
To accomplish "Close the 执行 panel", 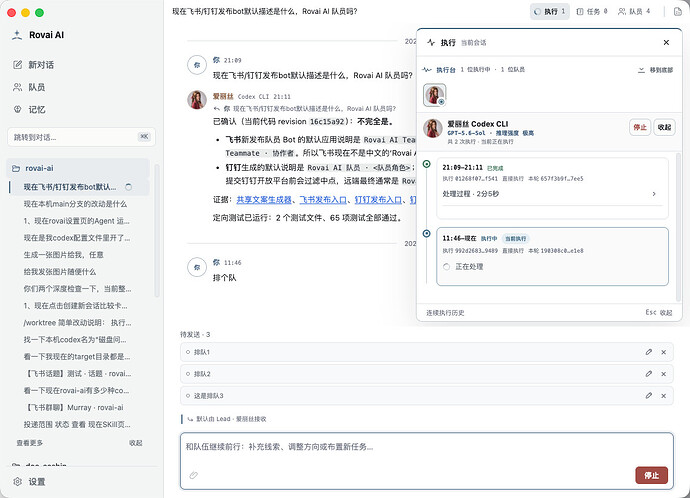I will click(x=666, y=42).
